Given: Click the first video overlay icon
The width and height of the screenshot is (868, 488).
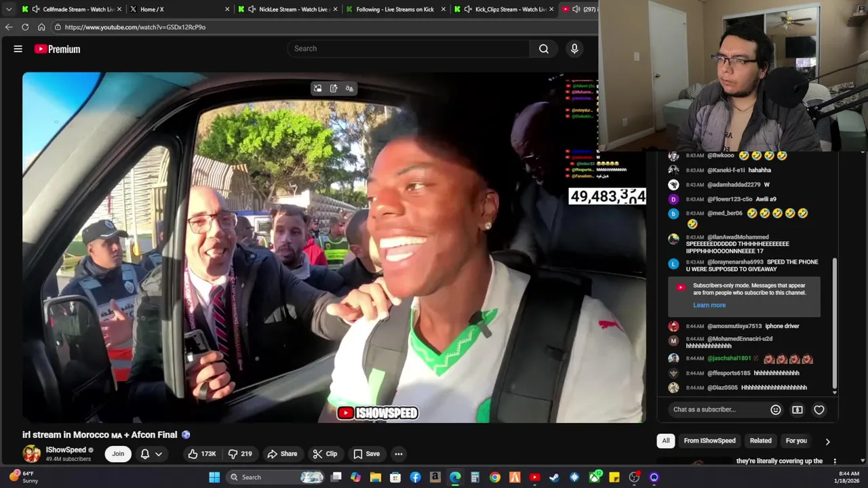Looking at the screenshot, I should point(317,88).
